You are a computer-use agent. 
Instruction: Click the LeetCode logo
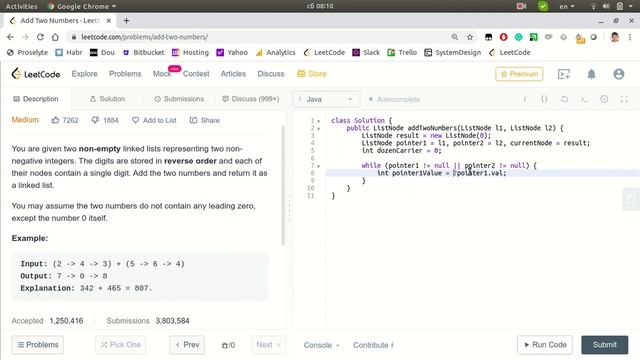coord(36,74)
